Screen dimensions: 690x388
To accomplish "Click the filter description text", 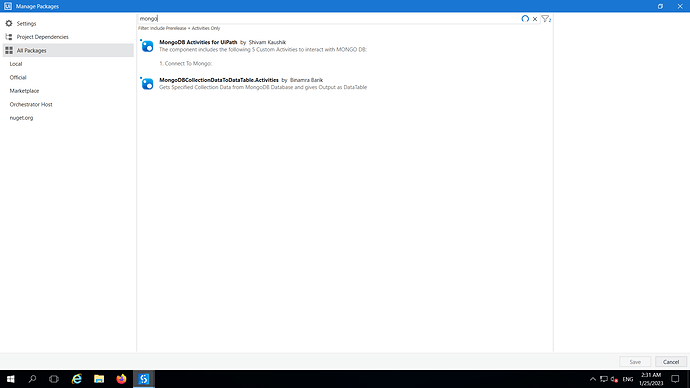I will (179, 28).
